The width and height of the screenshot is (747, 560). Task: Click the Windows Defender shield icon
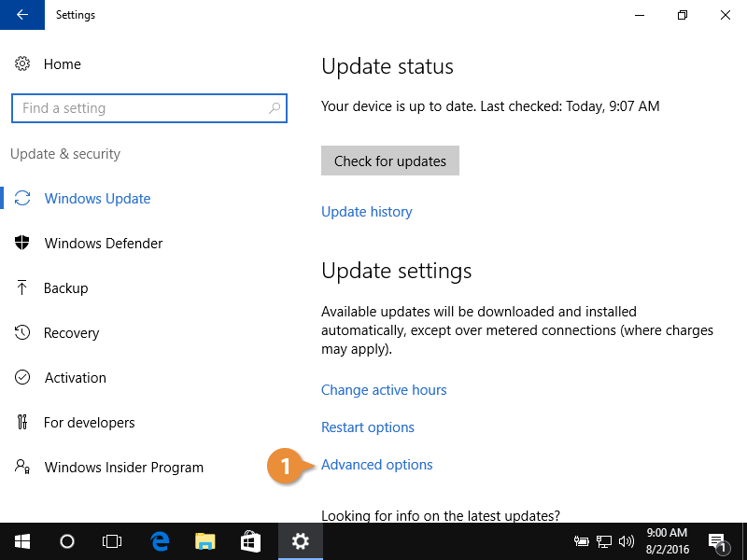point(22,244)
